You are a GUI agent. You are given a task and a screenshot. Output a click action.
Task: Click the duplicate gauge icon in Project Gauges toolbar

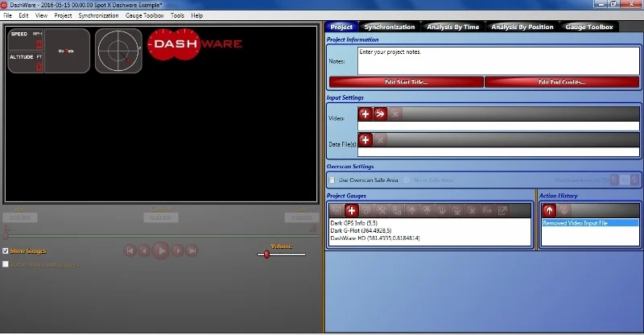[366, 210]
